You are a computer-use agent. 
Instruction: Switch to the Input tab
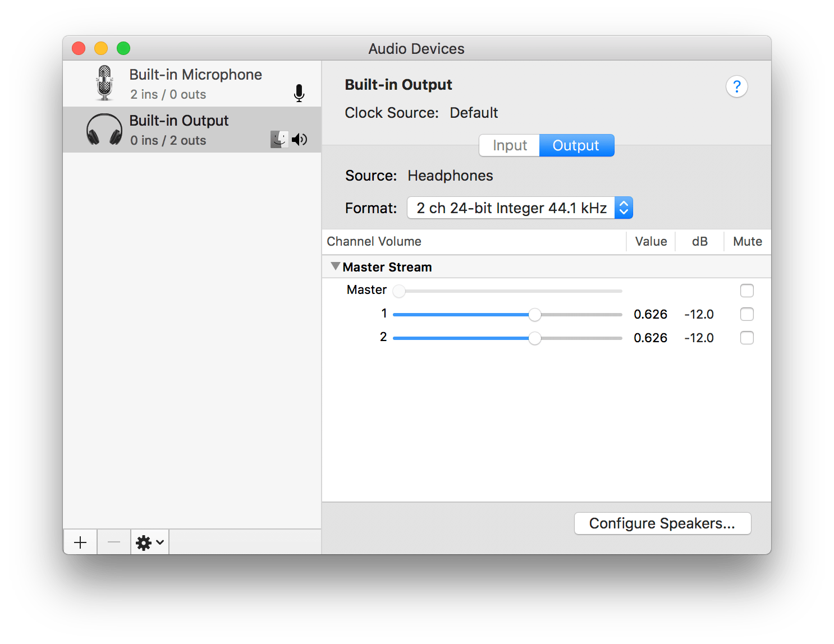pos(508,145)
